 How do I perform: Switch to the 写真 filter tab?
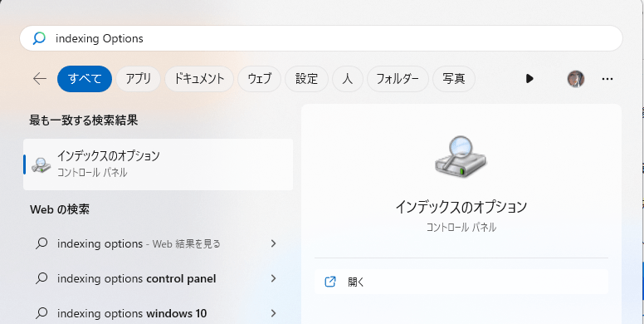pyautogui.click(x=454, y=79)
